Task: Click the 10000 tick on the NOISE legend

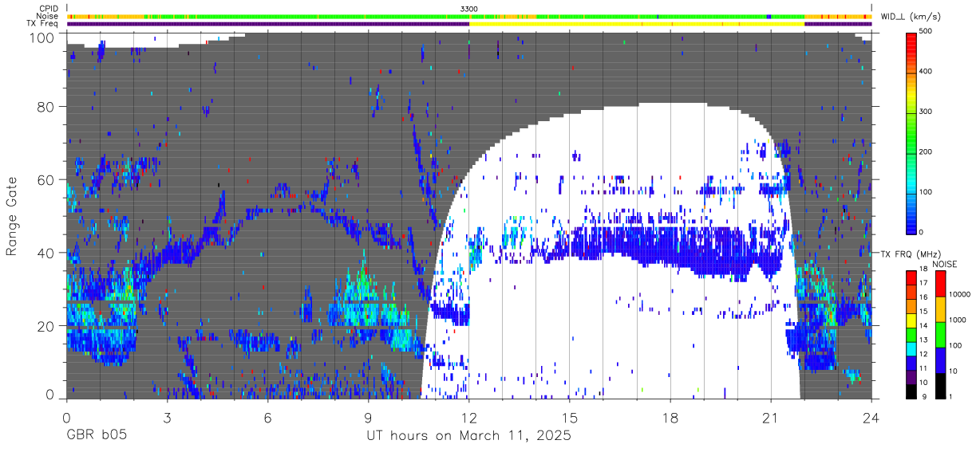Action: point(961,296)
